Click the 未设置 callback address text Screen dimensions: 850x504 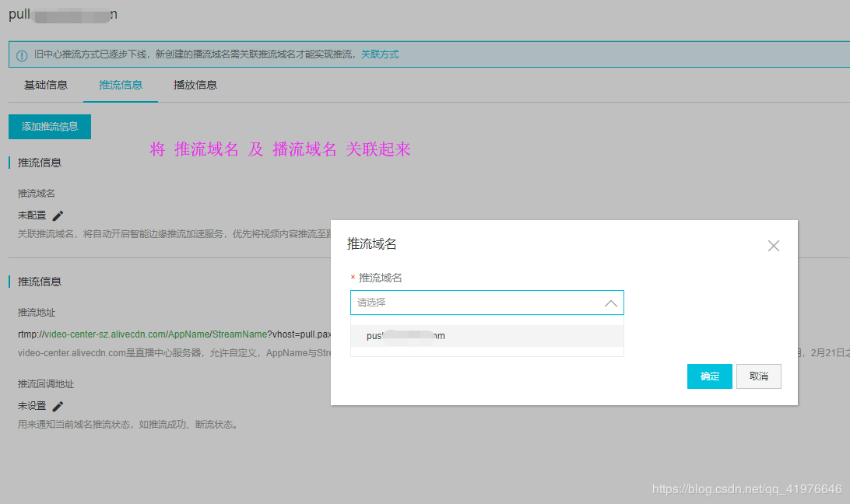pyautogui.click(x=32, y=405)
